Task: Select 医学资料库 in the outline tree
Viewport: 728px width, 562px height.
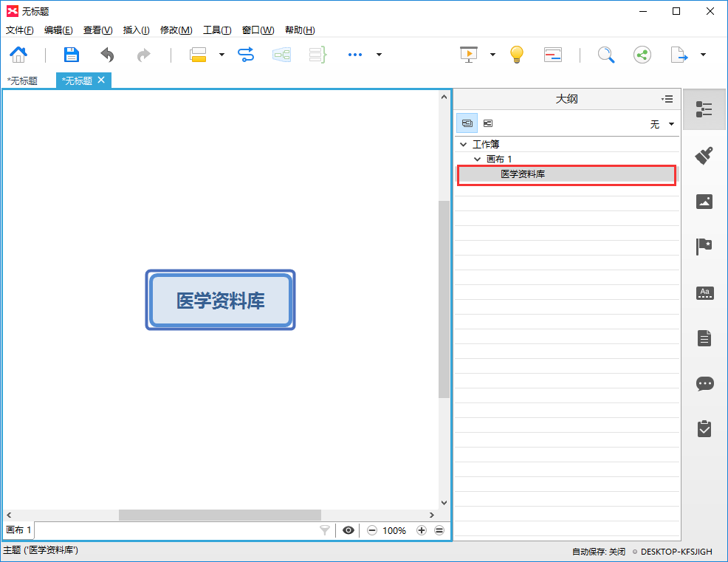Action: click(x=566, y=174)
